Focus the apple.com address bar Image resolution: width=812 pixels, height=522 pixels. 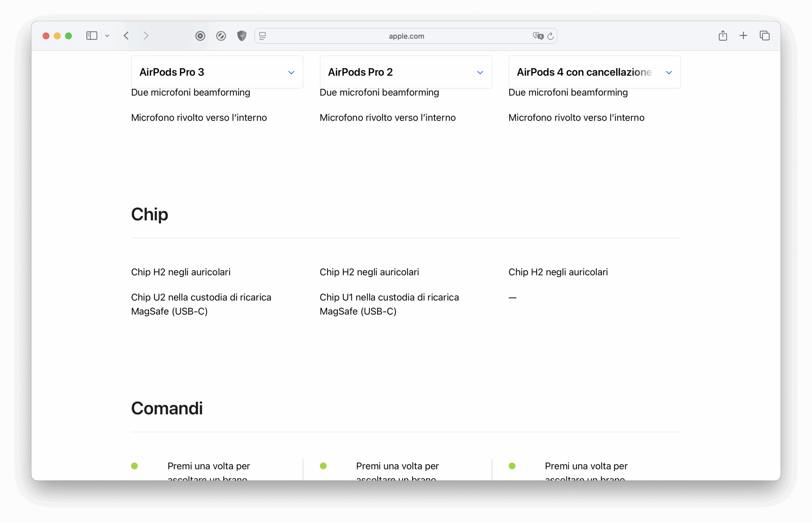406,36
